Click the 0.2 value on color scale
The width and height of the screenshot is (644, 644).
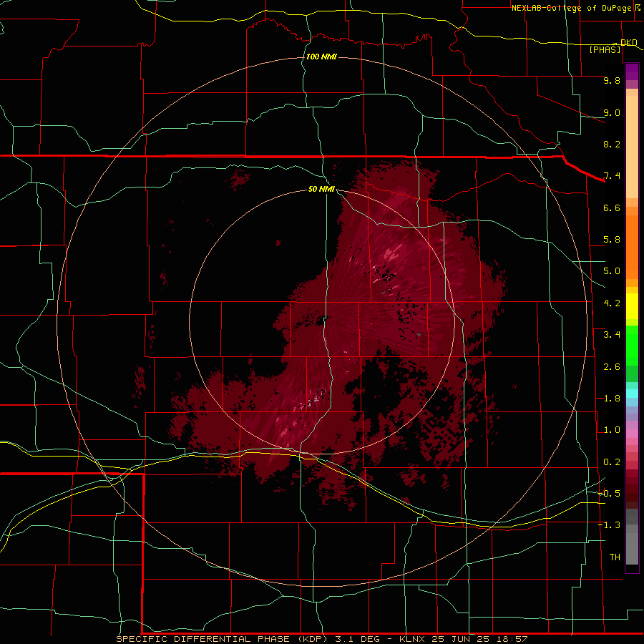coord(612,462)
